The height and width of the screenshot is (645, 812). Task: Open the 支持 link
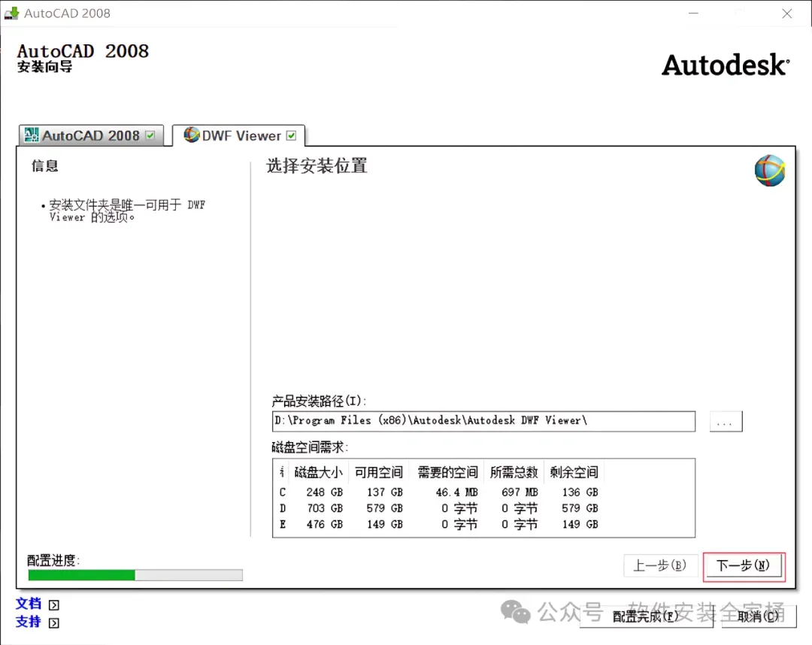point(29,622)
